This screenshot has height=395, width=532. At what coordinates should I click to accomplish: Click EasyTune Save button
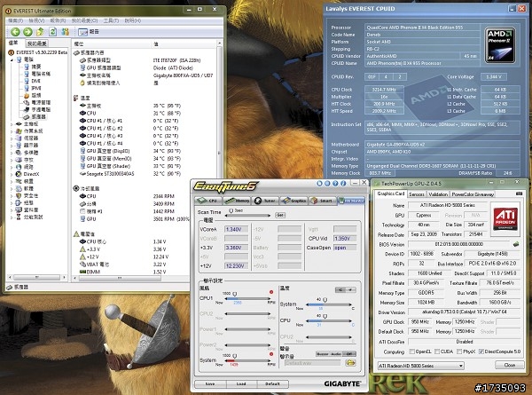(209, 383)
